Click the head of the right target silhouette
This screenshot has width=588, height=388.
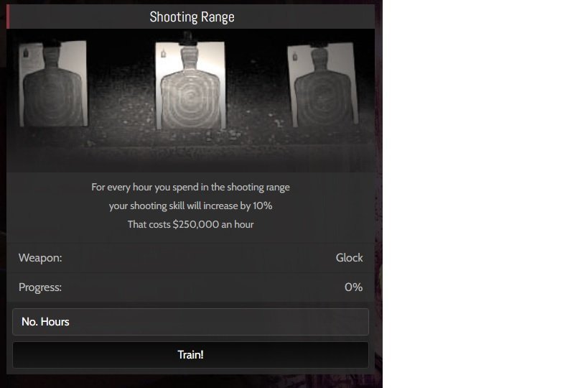pos(319,58)
